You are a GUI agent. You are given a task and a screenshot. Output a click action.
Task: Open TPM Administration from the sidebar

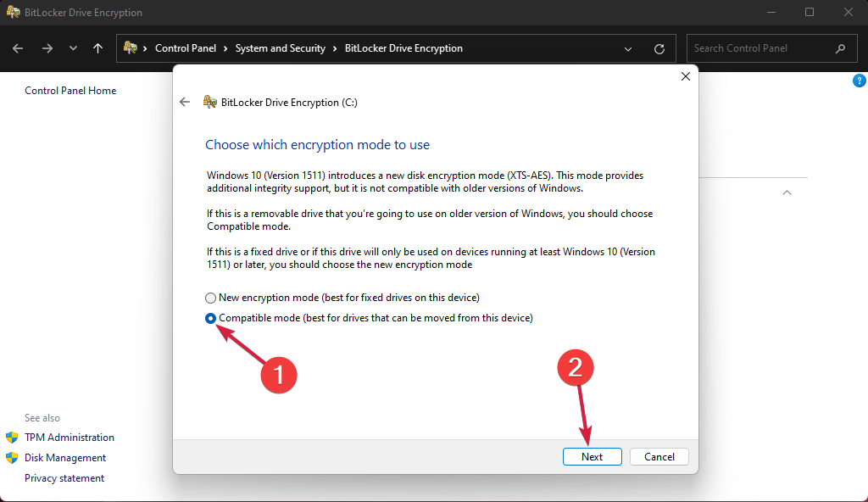click(69, 437)
